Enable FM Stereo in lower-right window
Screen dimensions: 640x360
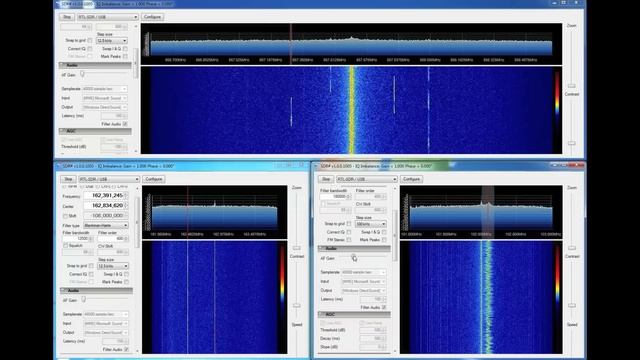coord(349,240)
